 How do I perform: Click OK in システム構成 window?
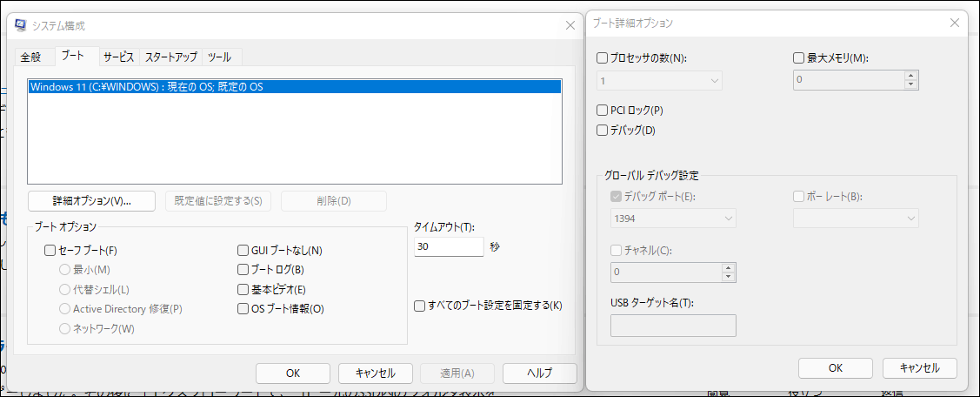pyautogui.click(x=293, y=373)
